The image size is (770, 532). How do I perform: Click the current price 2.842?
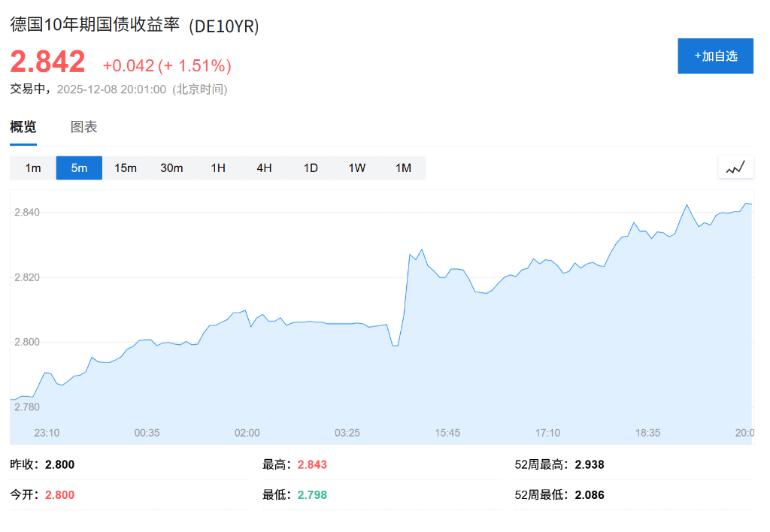pos(47,62)
